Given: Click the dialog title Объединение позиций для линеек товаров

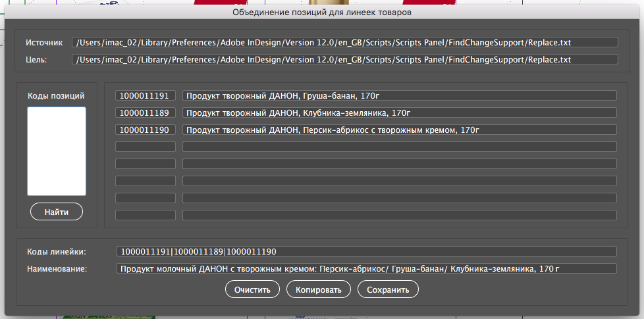Looking at the screenshot, I should [x=322, y=12].
